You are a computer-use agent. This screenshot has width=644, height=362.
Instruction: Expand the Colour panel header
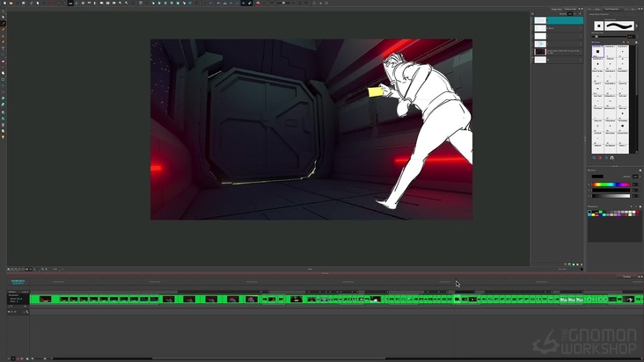594,170
